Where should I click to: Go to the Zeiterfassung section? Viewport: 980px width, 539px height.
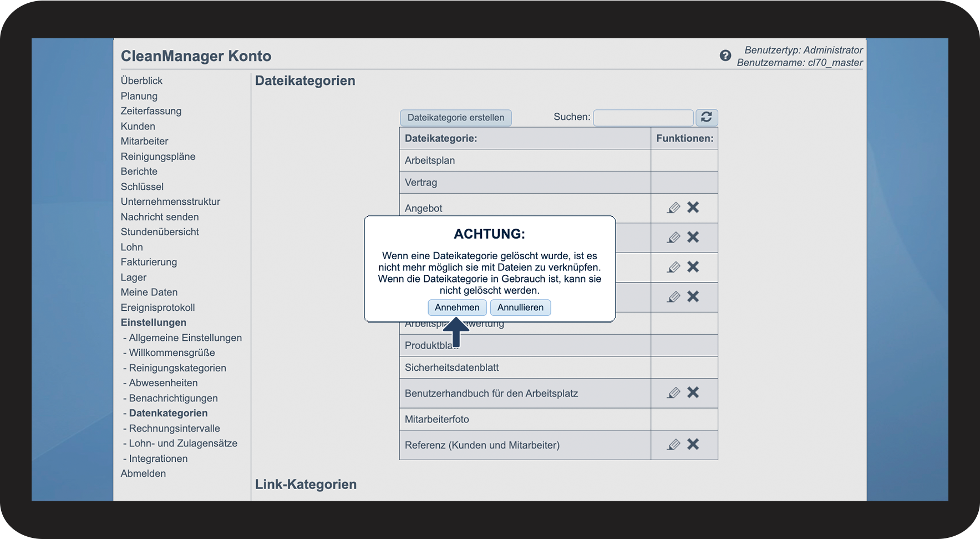coord(151,111)
